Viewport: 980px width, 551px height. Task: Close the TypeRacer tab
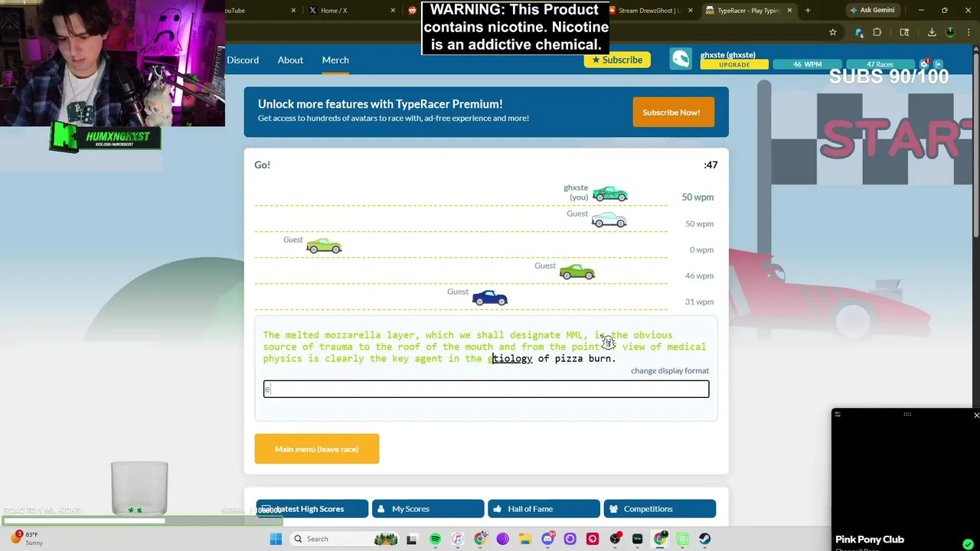789,10
